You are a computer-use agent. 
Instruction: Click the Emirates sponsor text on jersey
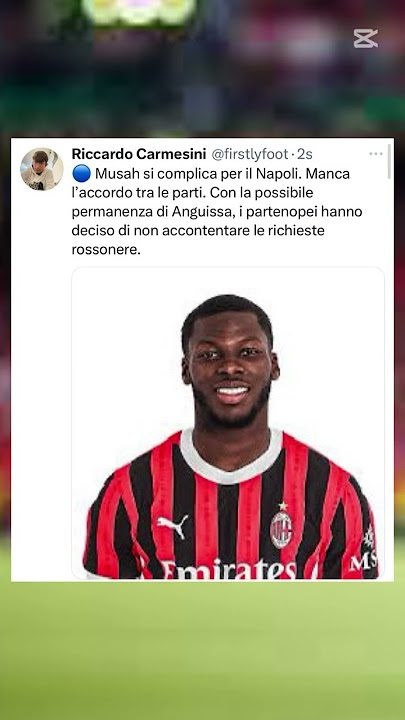(230, 569)
